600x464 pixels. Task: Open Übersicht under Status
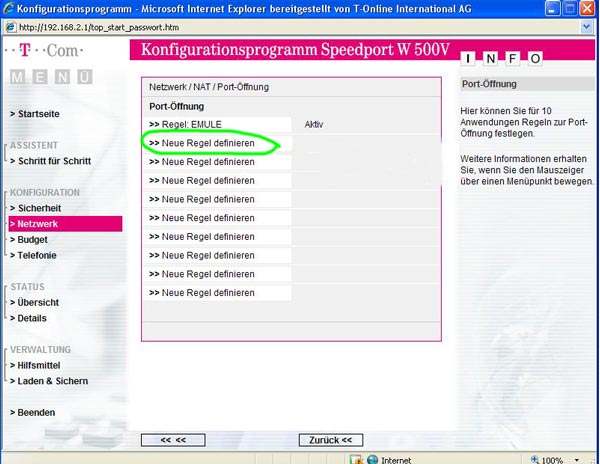tap(34, 303)
